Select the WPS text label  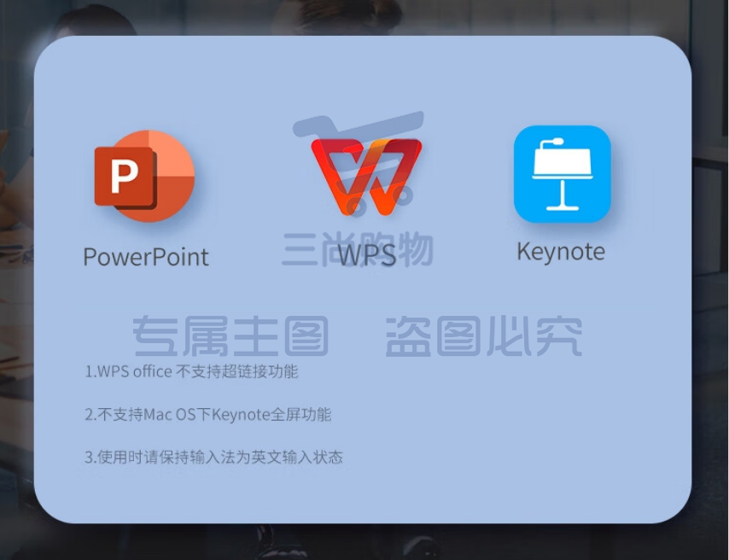pos(367,254)
